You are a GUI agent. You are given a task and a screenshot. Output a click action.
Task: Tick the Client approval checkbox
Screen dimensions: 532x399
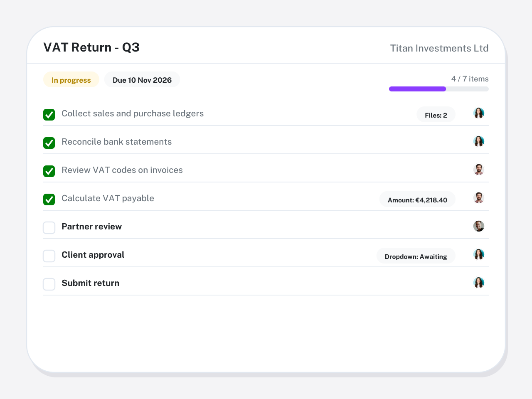tap(49, 256)
